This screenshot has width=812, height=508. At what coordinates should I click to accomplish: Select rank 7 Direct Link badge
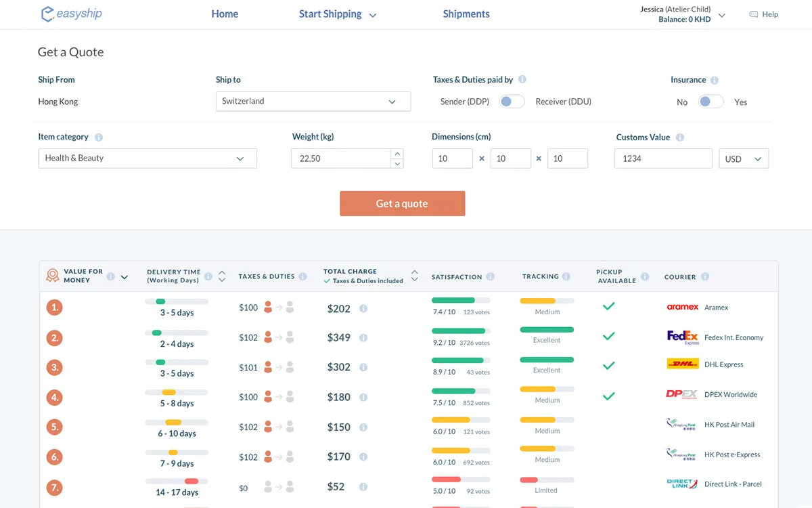[54, 487]
